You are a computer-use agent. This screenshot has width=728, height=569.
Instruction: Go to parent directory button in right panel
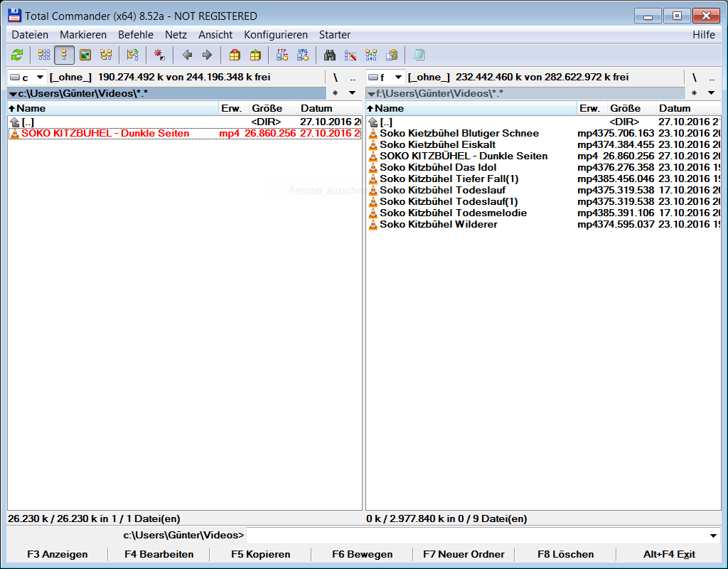pos(712,78)
